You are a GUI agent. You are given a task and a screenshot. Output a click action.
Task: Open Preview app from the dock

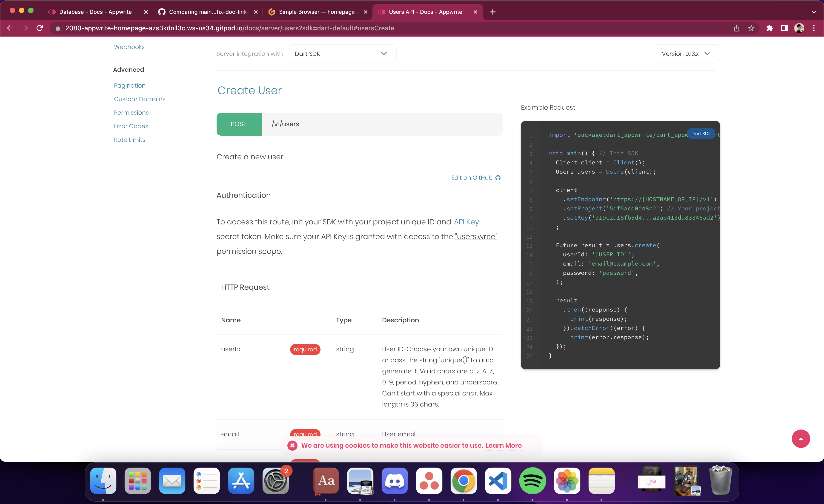[360, 481]
